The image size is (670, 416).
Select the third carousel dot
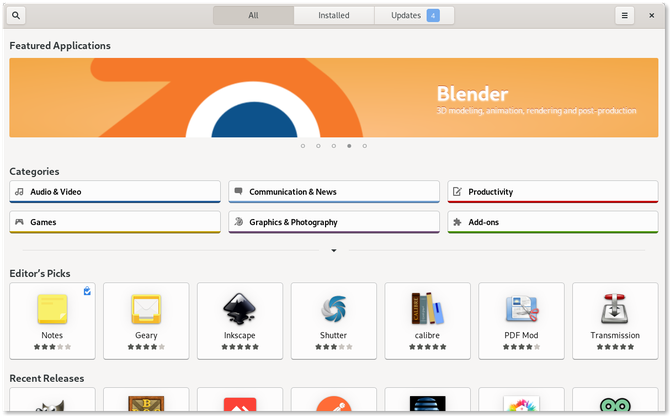click(334, 146)
